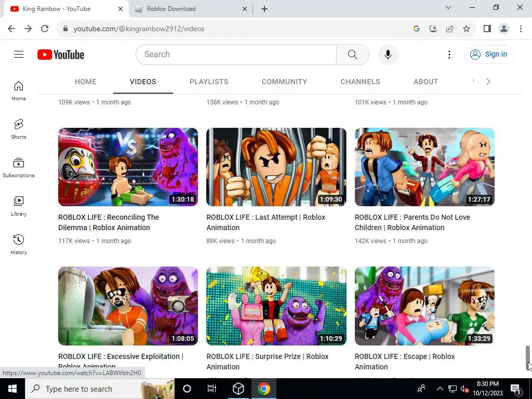Screen dimensions: 532x399
Task: Play the 1:09:30 prison bars thumbnail
Action: coord(276,167)
